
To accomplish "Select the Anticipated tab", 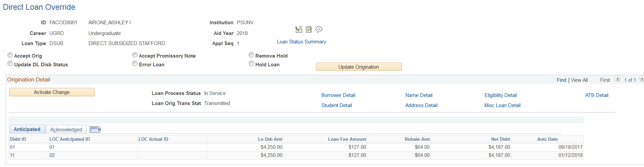I will click(27, 129).
